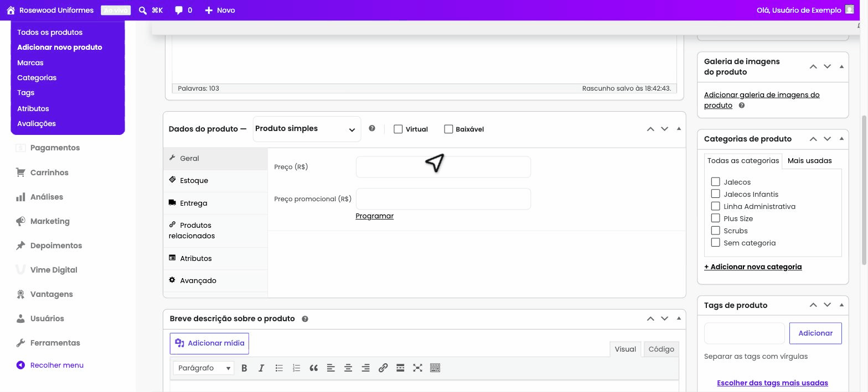Open the Estoque product data tab
The image size is (868, 392).
click(215, 181)
